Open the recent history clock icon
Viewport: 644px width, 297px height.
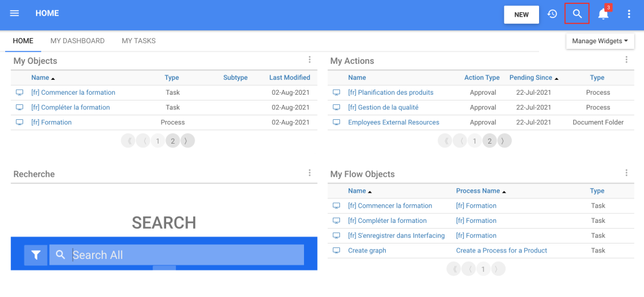pos(552,14)
